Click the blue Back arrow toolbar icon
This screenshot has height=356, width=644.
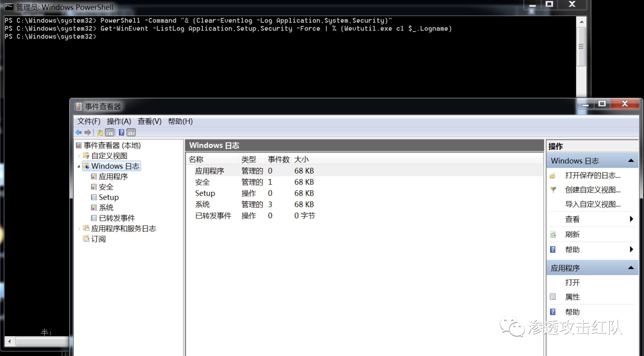tap(79, 132)
